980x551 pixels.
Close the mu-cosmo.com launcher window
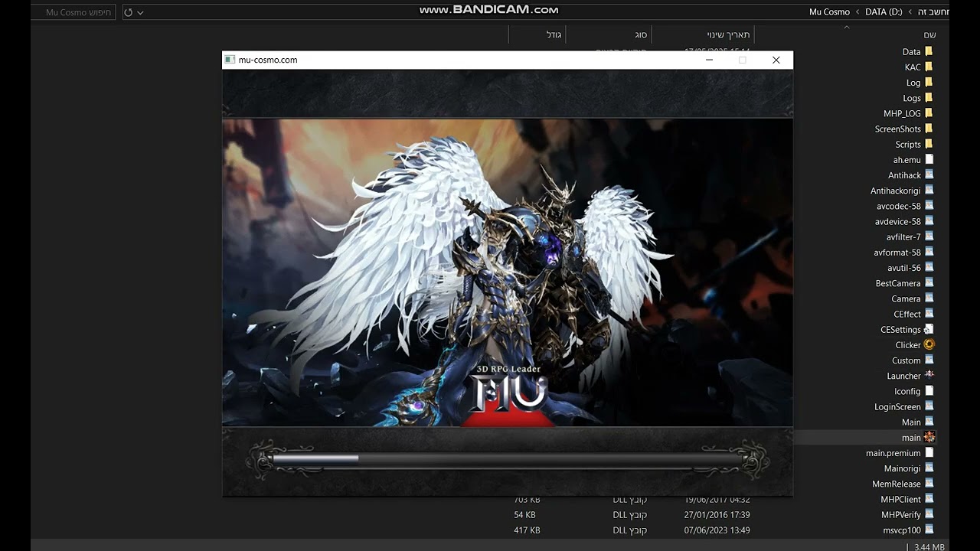(776, 60)
